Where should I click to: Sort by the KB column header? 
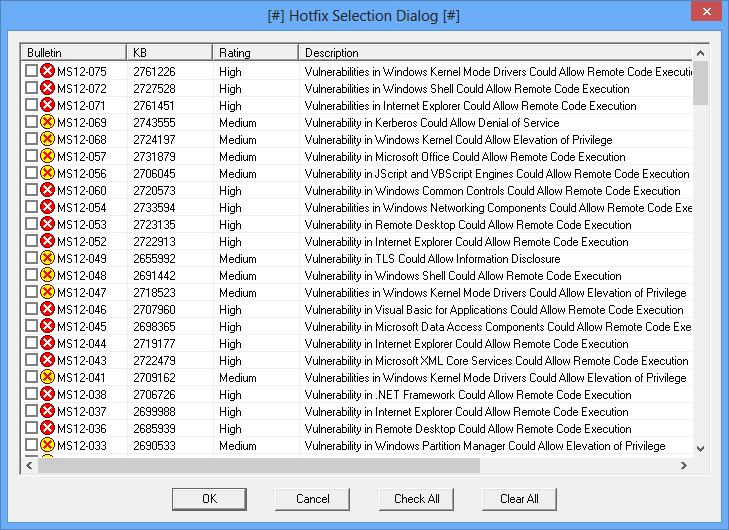point(169,53)
